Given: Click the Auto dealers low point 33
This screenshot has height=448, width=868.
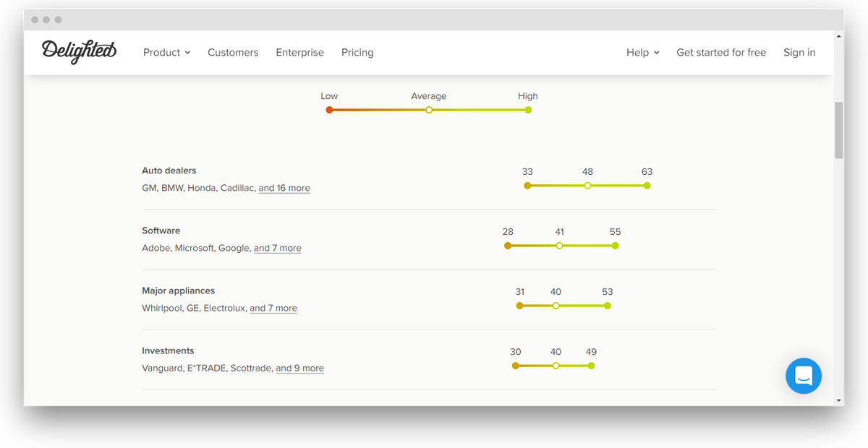Looking at the screenshot, I should [x=527, y=186].
